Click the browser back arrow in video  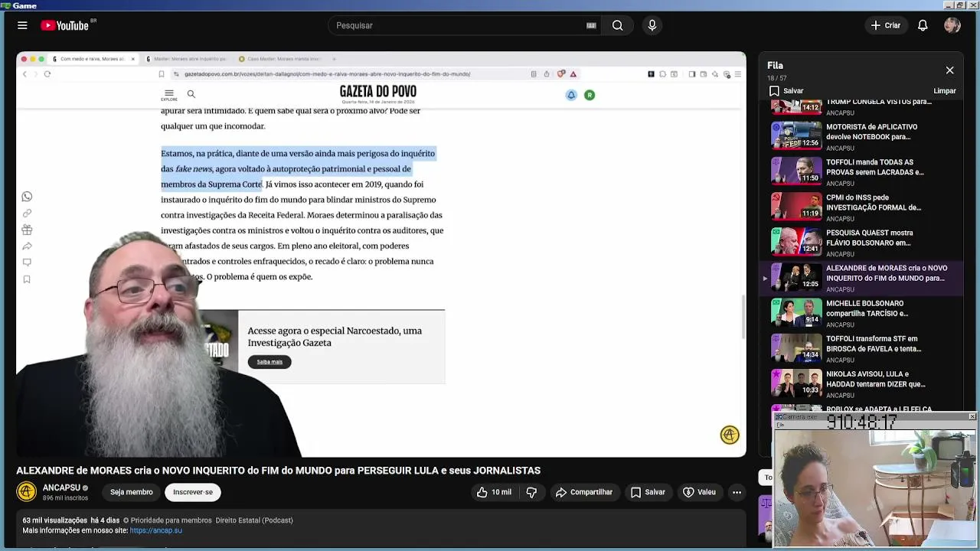[24, 74]
